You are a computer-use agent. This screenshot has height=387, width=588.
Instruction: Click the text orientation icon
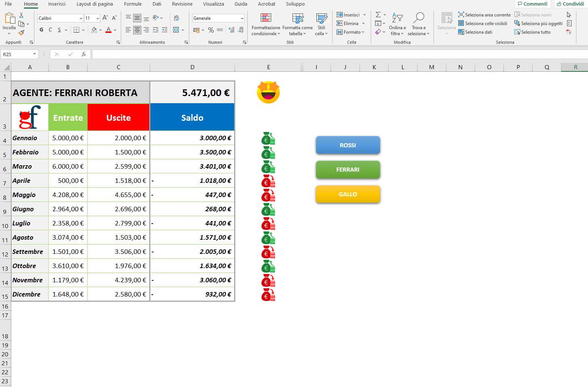pyautogui.click(x=156, y=18)
